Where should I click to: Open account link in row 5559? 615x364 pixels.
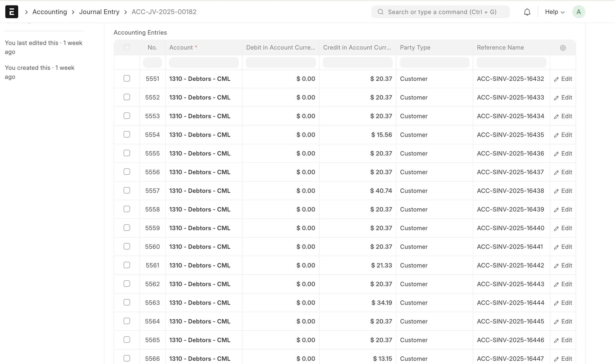[200, 228]
